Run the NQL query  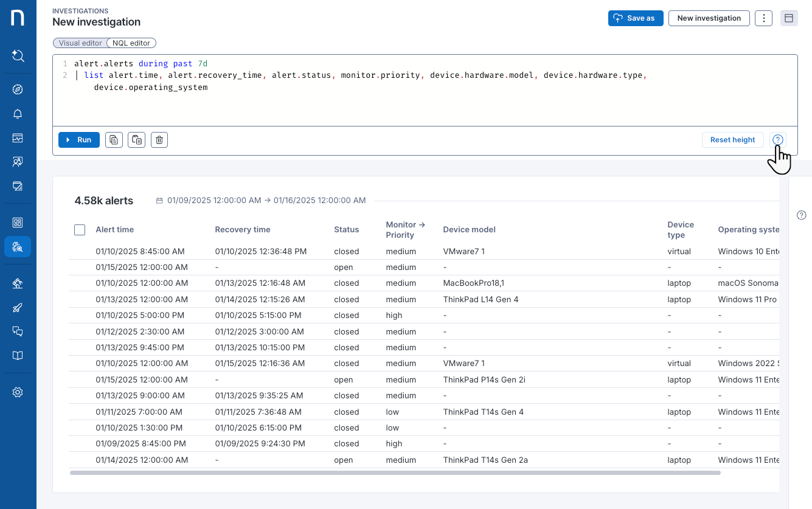coord(78,139)
